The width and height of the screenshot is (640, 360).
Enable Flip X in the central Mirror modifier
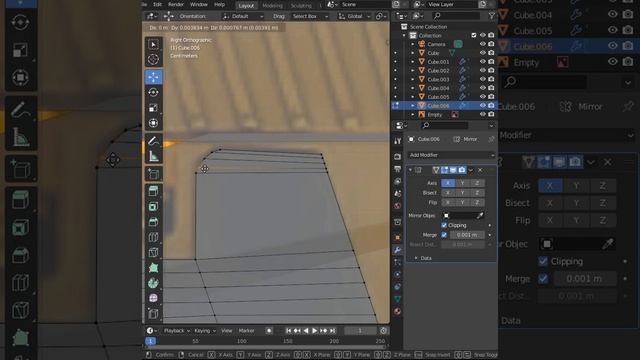(448, 202)
